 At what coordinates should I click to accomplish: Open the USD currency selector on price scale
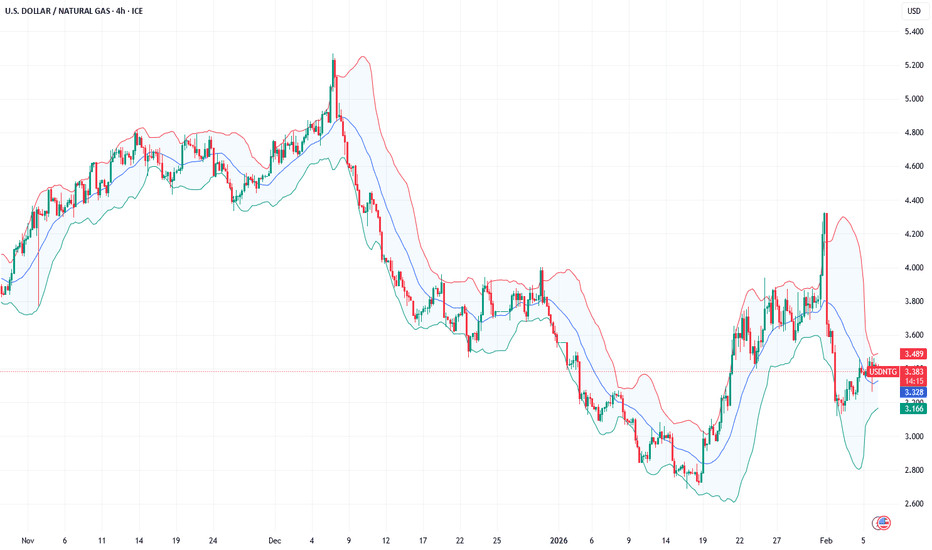pos(913,11)
